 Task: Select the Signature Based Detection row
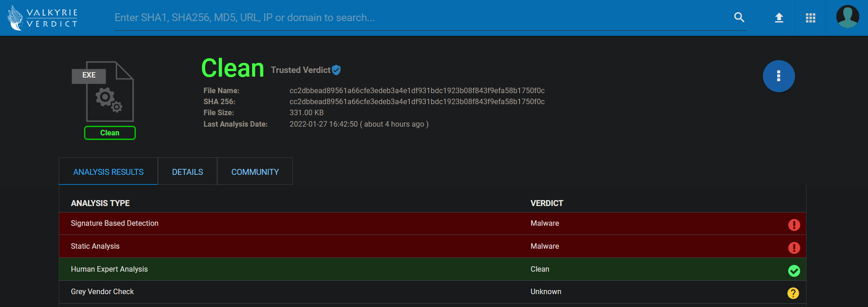pyautogui.click(x=432, y=223)
